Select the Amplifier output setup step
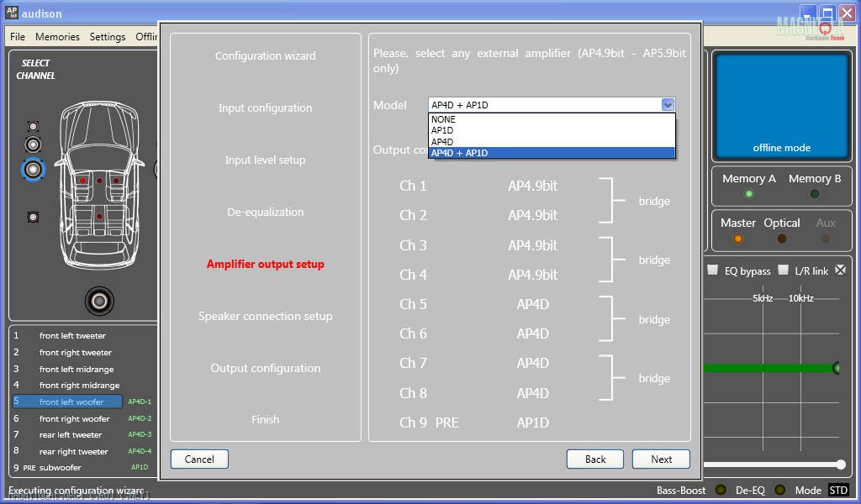This screenshot has height=504, width=861. coord(265,265)
